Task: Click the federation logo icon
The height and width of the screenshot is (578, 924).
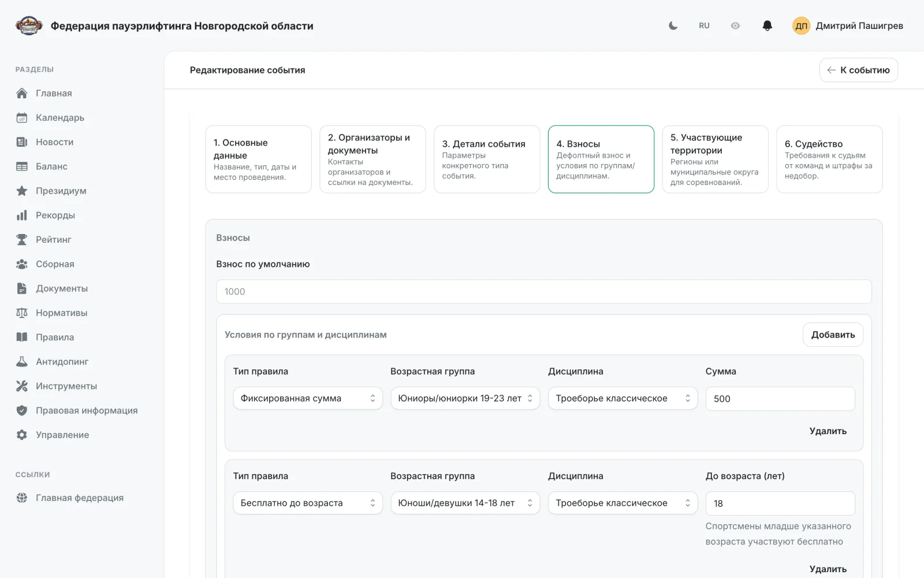Action: (29, 25)
